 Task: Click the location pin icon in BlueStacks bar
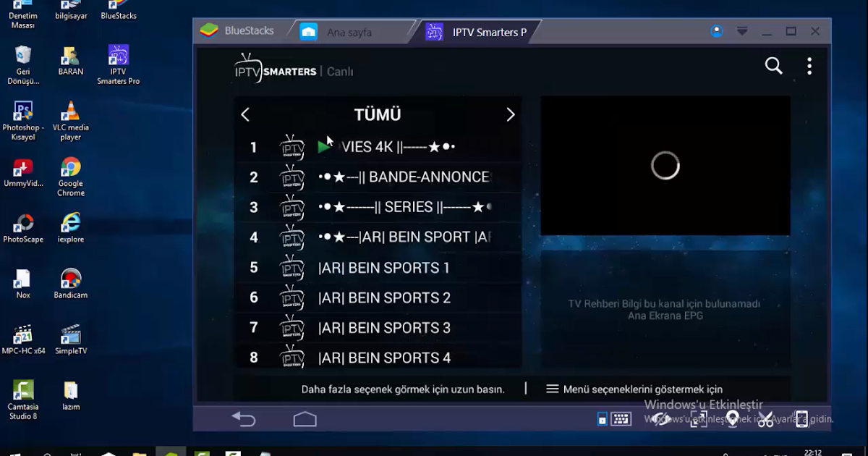(733, 419)
